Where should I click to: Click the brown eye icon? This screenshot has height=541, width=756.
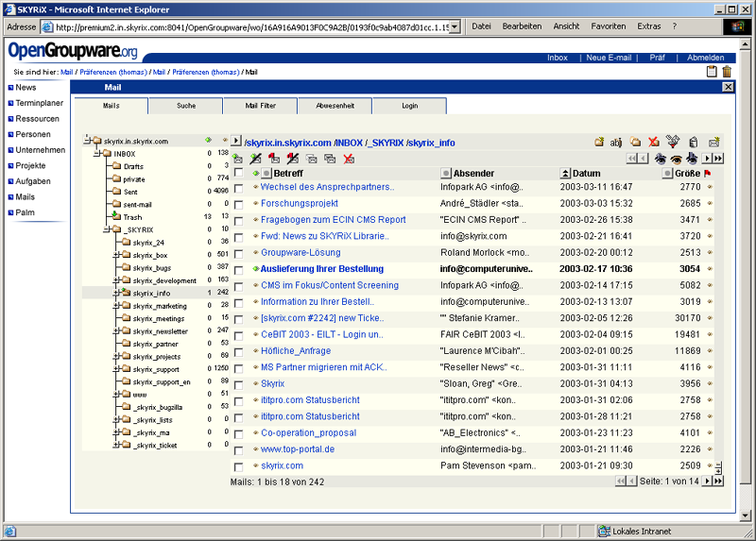tap(676, 159)
